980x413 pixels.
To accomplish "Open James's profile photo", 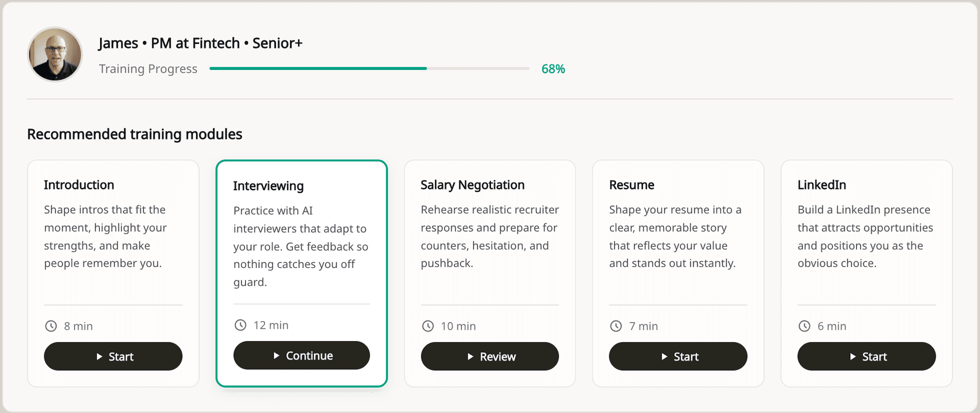I will (55, 54).
